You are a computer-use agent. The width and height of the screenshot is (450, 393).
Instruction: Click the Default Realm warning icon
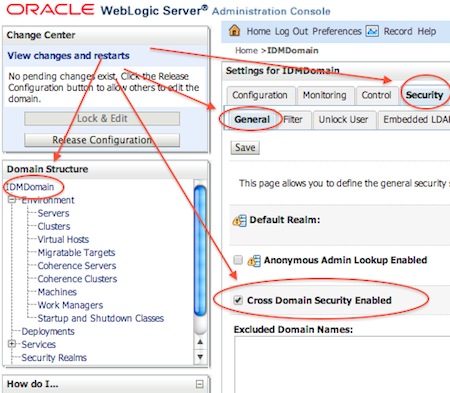click(239, 221)
